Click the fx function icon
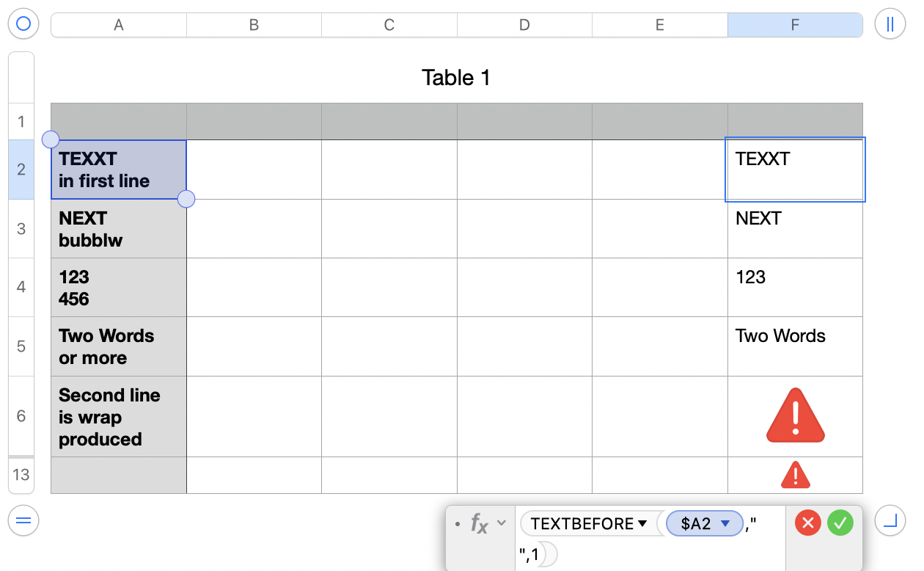Viewport: 924px width, 571px height. [x=479, y=524]
